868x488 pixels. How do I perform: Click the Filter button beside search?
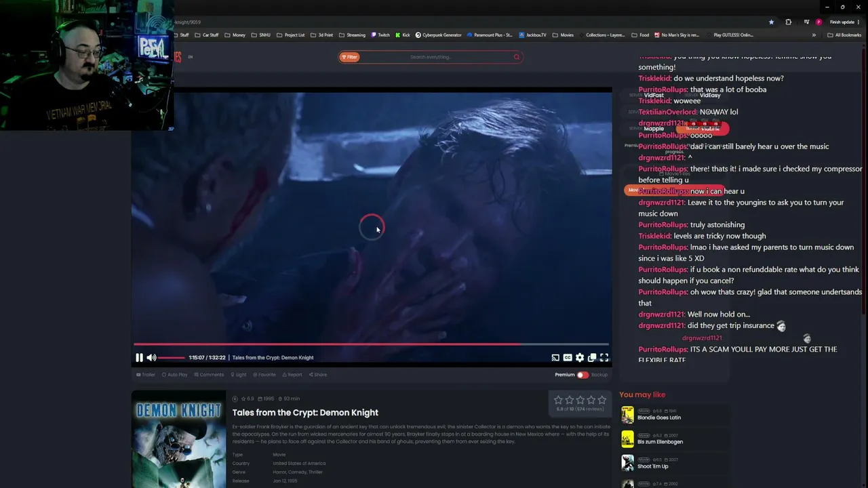click(x=349, y=57)
